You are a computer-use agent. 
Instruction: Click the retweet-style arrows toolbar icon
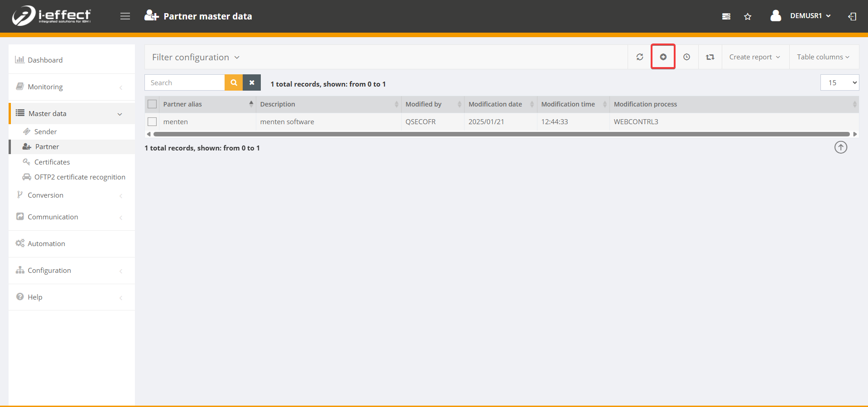pos(710,57)
